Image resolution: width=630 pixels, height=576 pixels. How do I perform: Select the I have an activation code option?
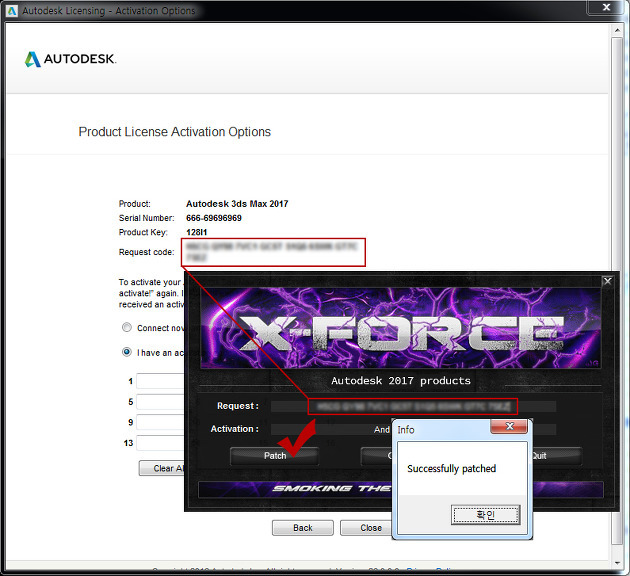point(127,352)
